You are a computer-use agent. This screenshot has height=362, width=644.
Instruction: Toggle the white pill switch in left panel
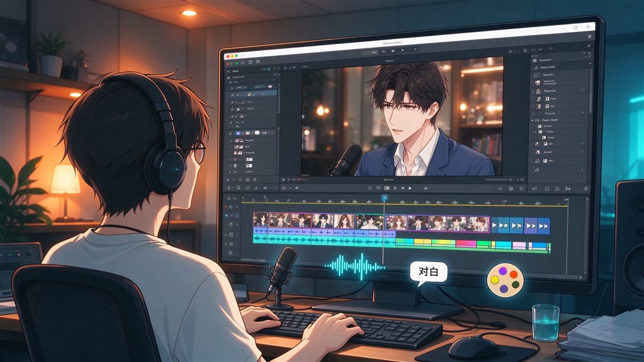coord(270,87)
